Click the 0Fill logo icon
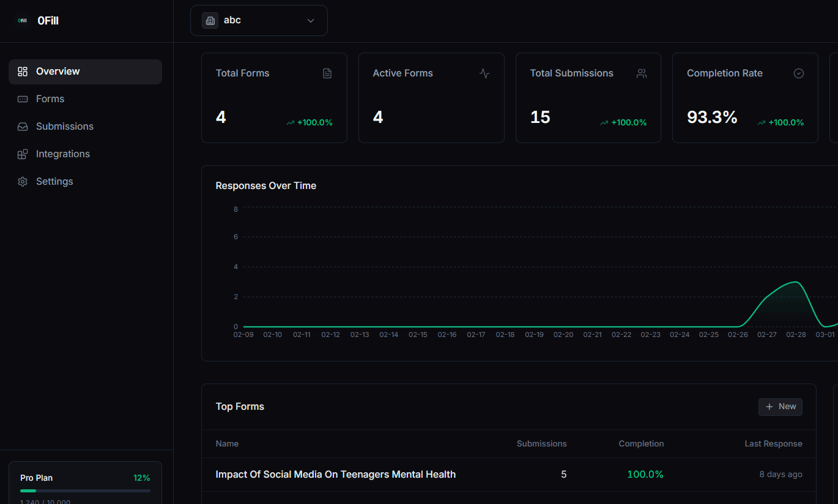 (23, 20)
